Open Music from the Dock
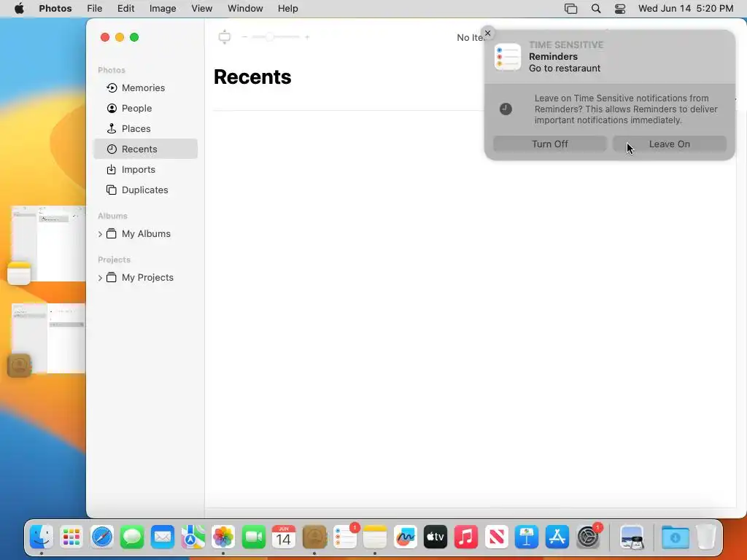747x560 pixels. pos(466,537)
